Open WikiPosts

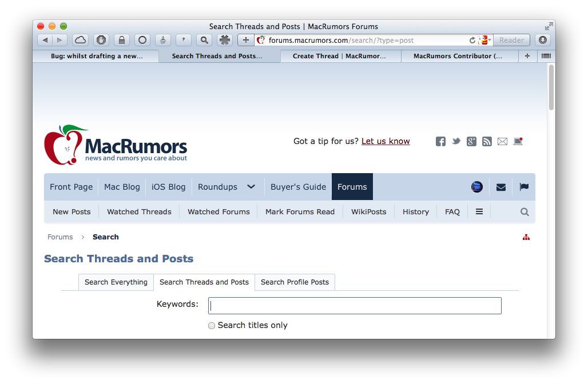click(x=368, y=211)
